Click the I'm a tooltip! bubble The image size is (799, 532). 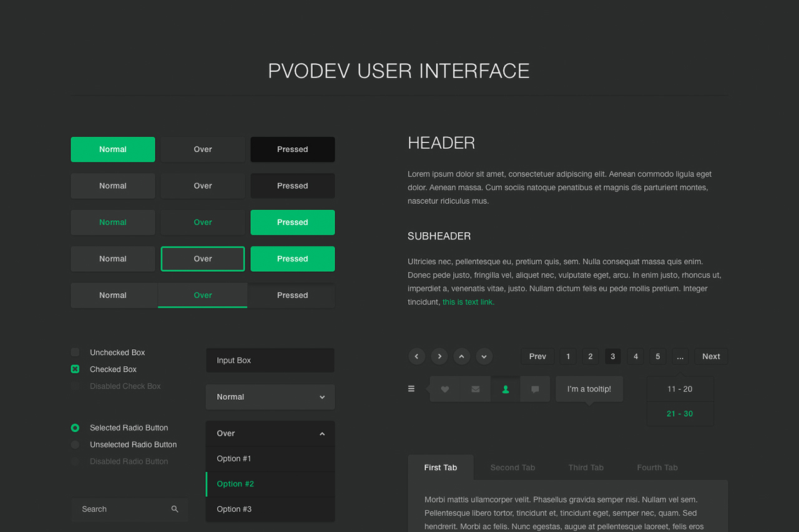pos(589,389)
